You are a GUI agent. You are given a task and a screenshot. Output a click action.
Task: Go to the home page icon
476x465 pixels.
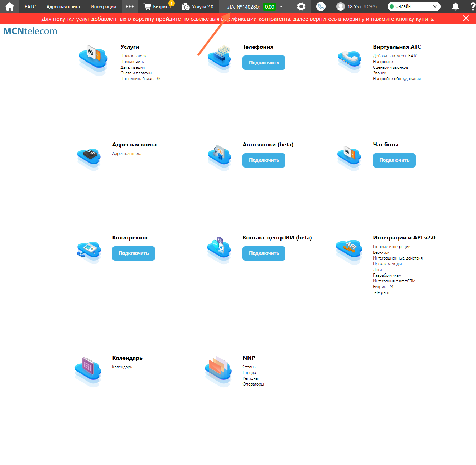click(10, 6)
